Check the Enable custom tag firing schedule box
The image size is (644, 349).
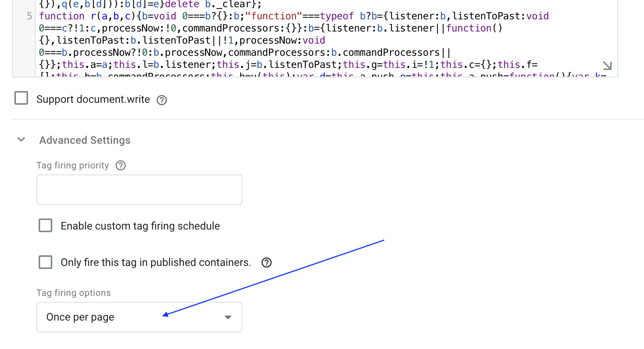pos(45,225)
